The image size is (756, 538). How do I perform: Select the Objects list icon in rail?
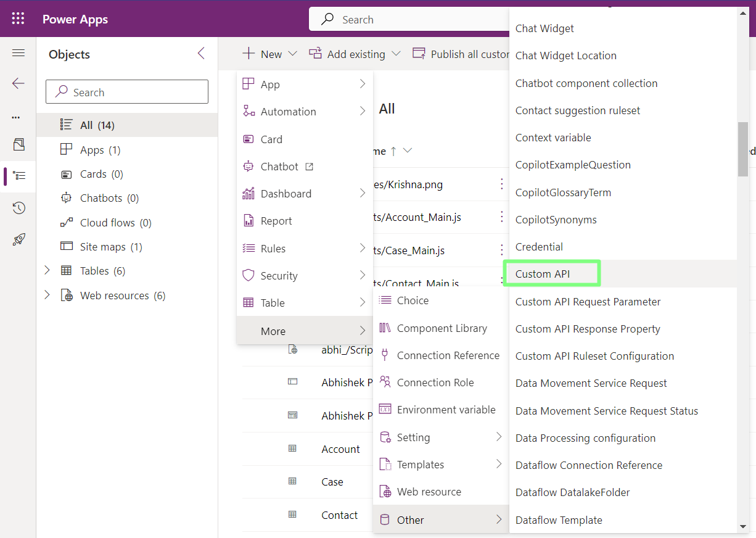pos(19,176)
